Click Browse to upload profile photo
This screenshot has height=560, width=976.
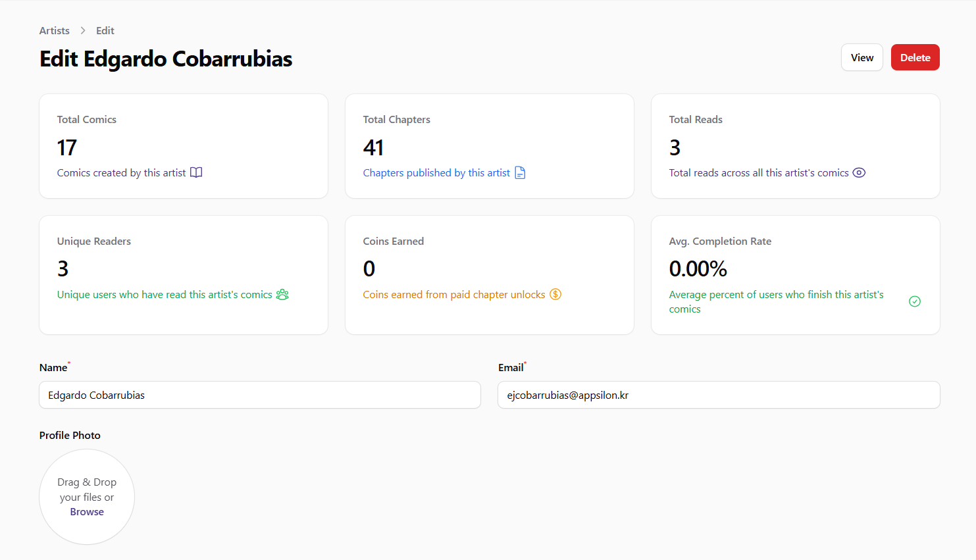pyautogui.click(x=87, y=512)
